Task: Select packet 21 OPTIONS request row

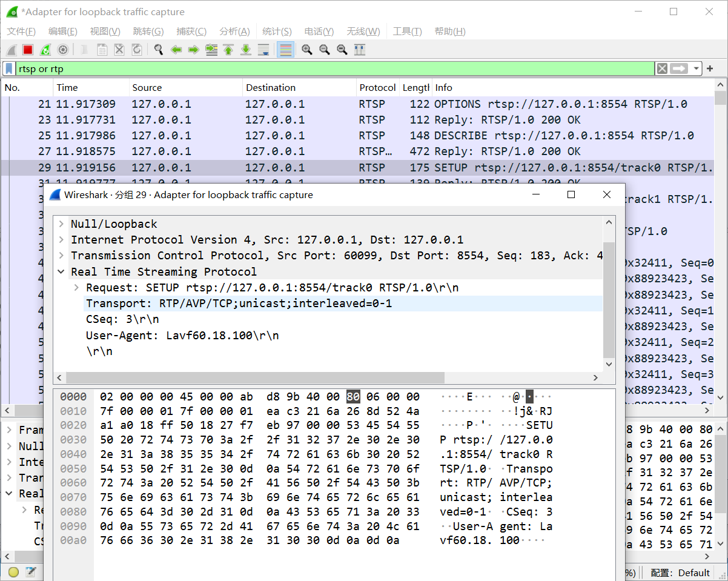Action: click(x=357, y=104)
